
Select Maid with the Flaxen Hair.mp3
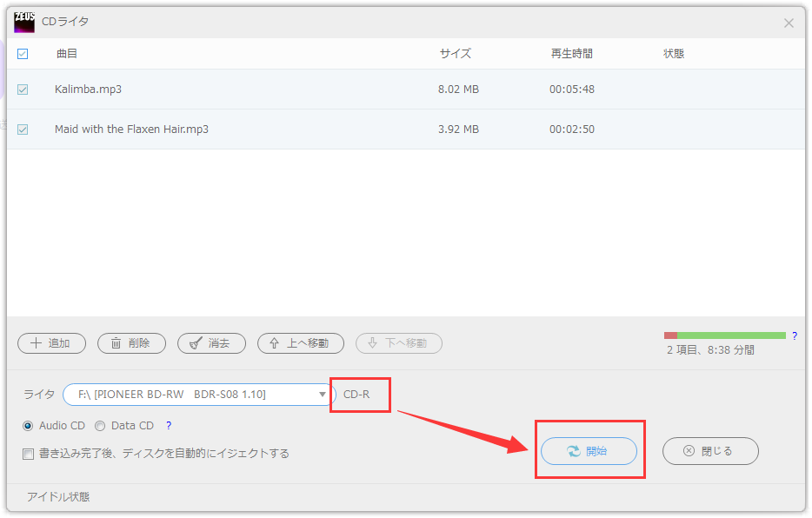click(x=131, y=129)
